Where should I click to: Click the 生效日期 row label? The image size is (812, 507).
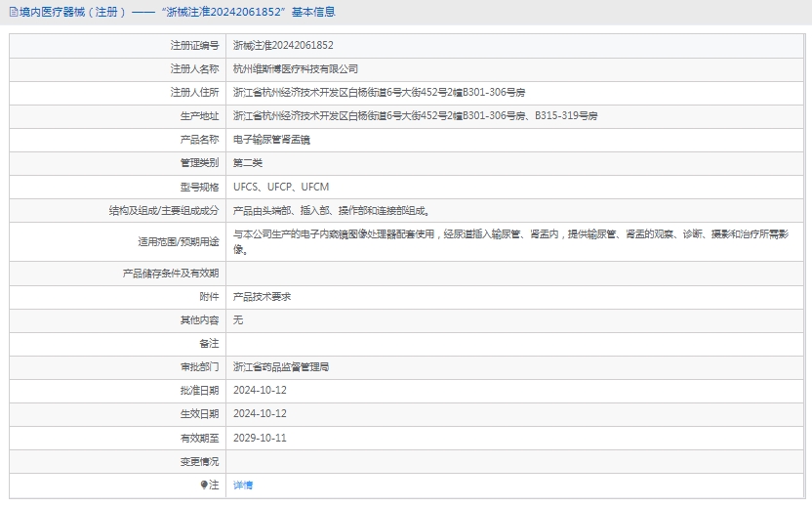pos(199,414)
